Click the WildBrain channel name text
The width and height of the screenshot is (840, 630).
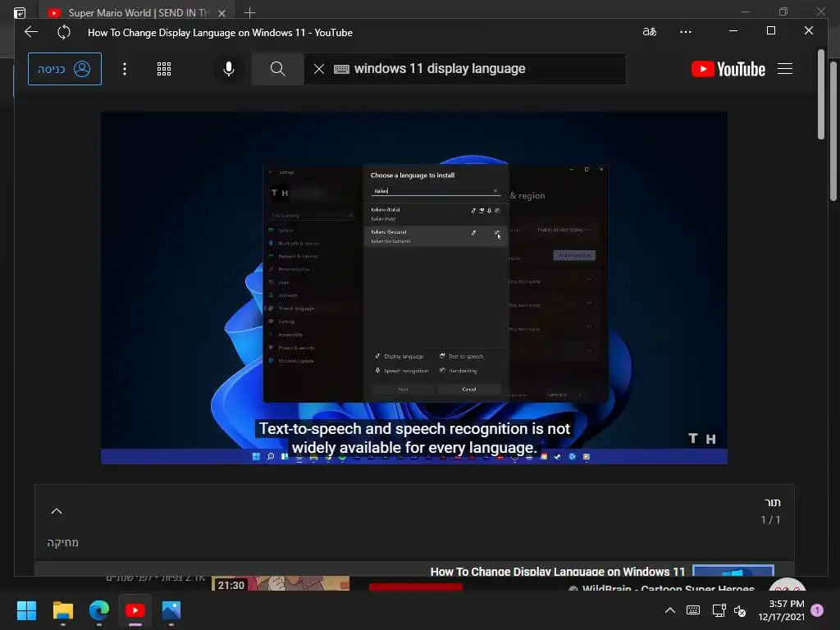(x=668, y=589)
